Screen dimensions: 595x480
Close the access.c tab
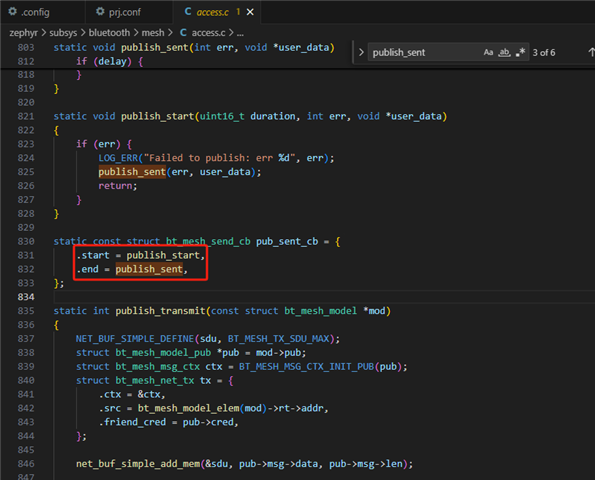250,12
